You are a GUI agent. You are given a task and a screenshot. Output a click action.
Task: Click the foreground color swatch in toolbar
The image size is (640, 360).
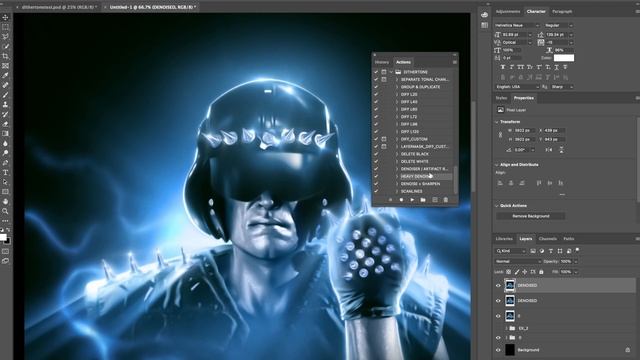pyautogui.click(x=3, y=237)
